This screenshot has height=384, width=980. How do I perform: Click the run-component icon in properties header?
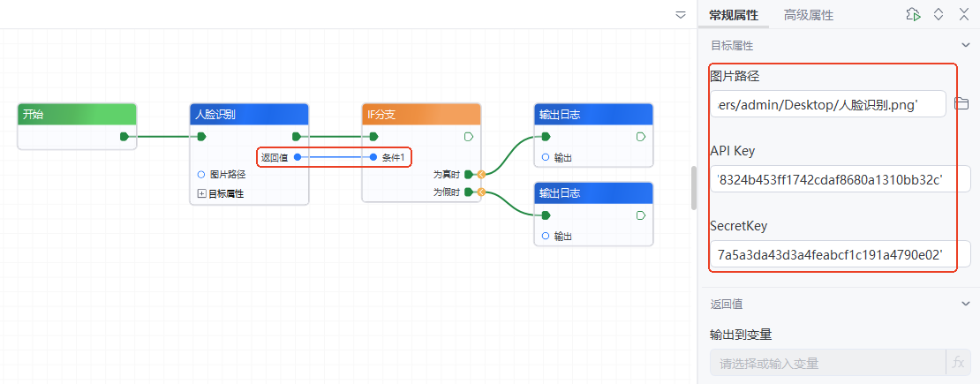point(914,14)
